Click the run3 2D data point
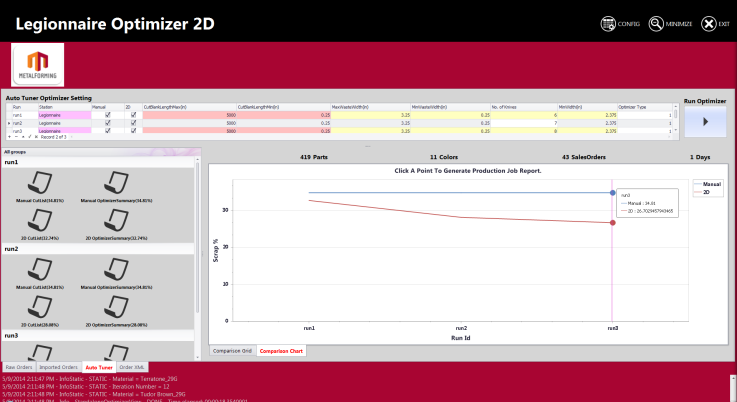 coord(612,223)
